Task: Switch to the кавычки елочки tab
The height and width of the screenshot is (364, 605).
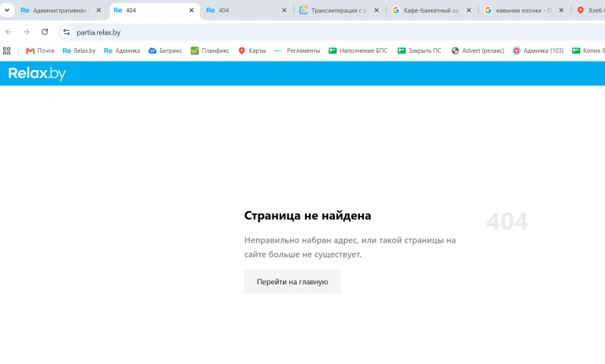Action: [518, 10]
